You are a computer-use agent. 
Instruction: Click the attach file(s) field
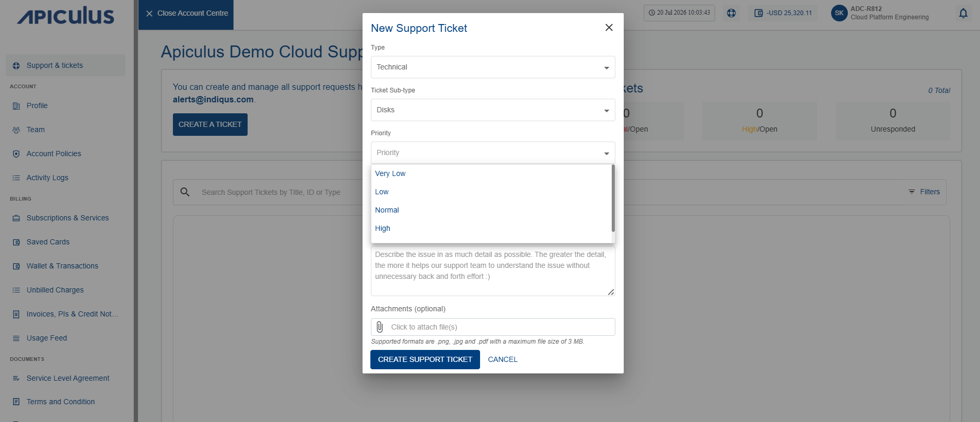(x=493, y=327)
